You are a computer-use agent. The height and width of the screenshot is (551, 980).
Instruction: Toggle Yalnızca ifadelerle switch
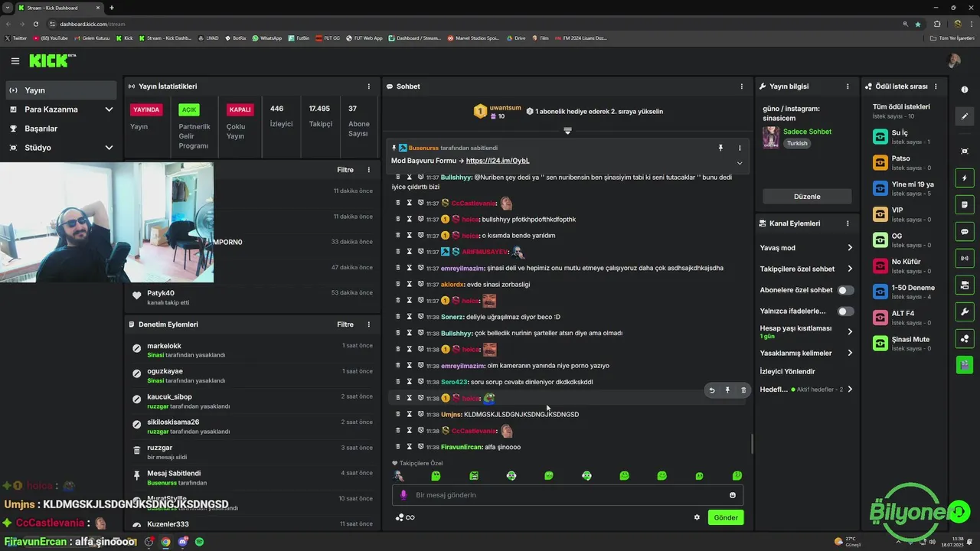point(845,311)
